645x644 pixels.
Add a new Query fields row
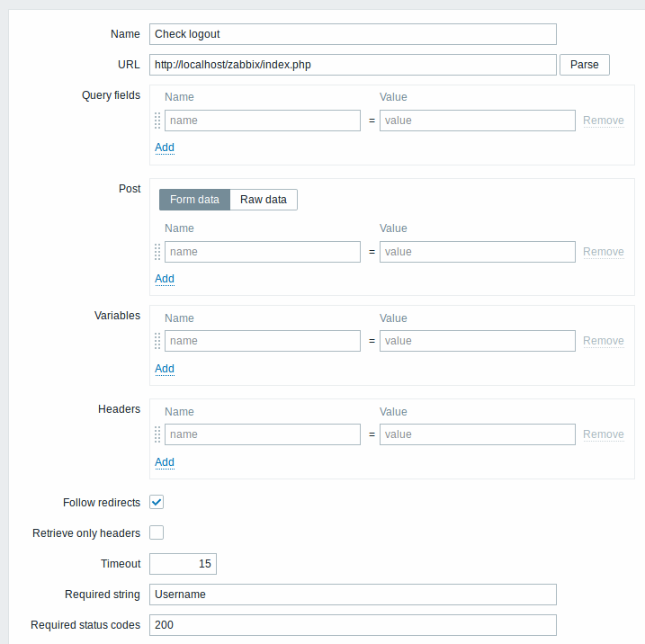pyautogui.click(x=165, y=148)
